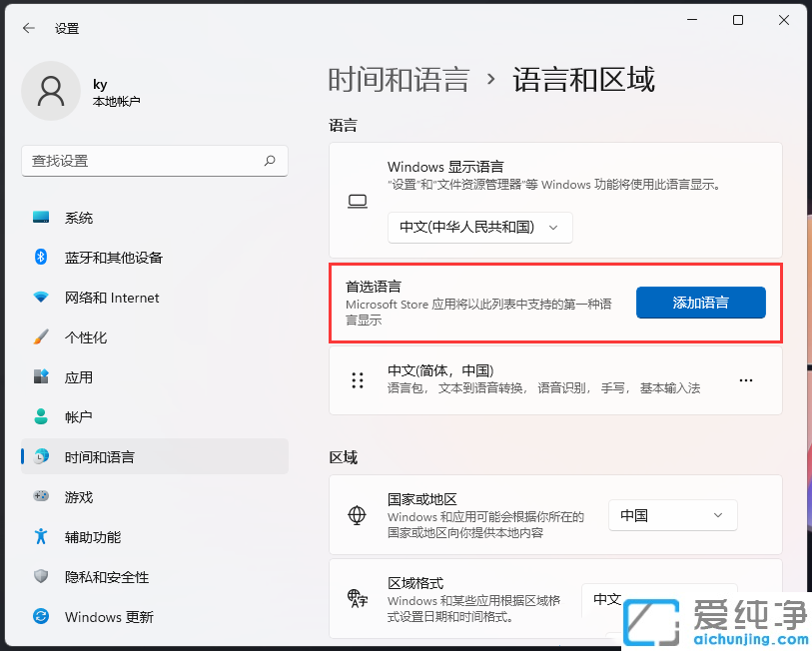The width and height of the screenshot is (812, 651).
Task: Expand the 国家或地区 dropdown showing 中国
Action: click(x=672, y=514)
